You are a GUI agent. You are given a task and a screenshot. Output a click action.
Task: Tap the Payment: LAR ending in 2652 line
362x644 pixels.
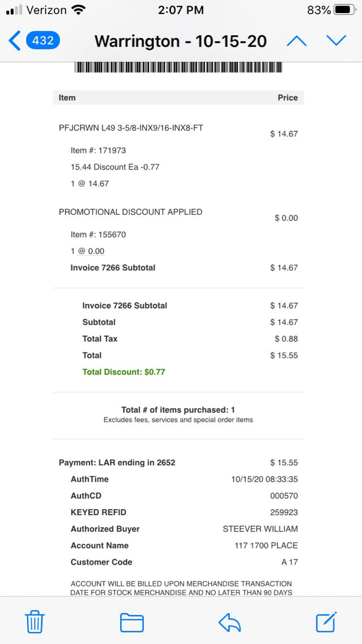click(x=117, y=463)
